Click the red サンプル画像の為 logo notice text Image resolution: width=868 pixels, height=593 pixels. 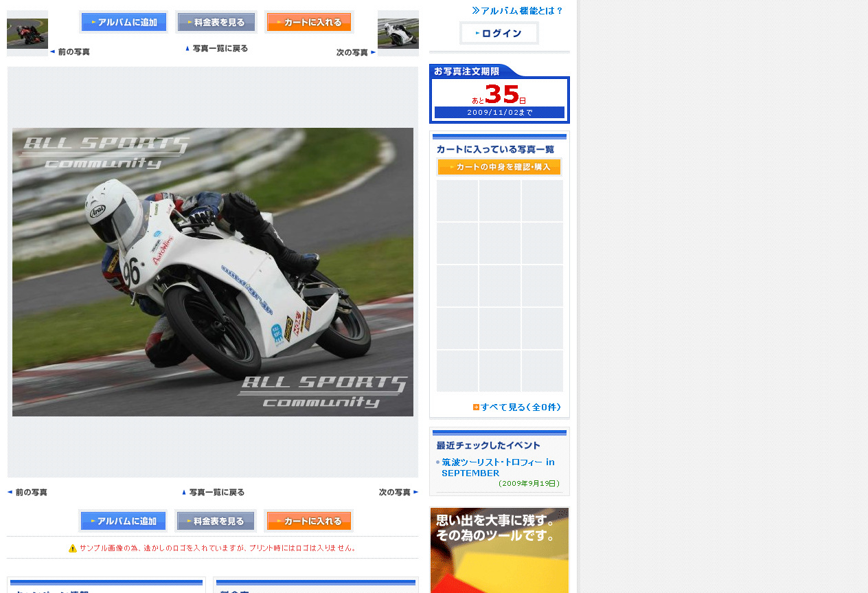(218, 548)
